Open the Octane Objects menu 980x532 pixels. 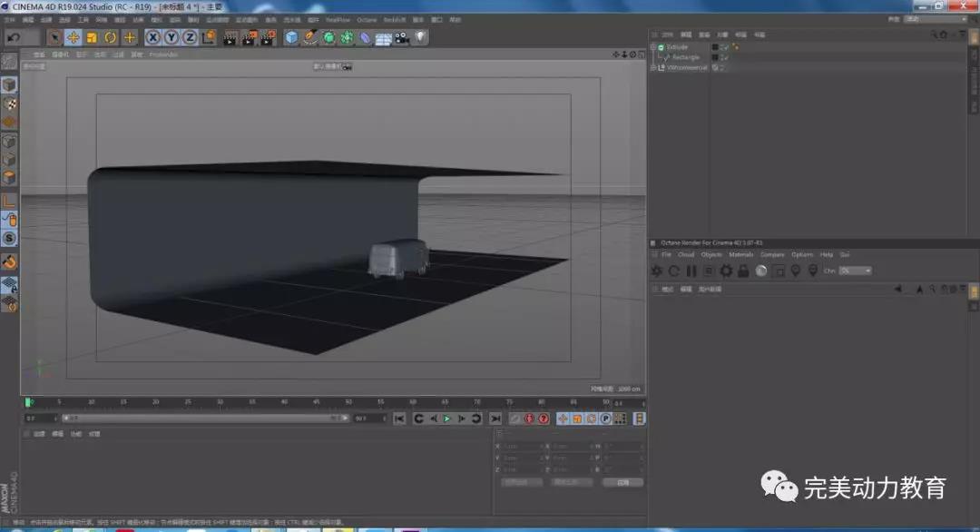[711, 254]
